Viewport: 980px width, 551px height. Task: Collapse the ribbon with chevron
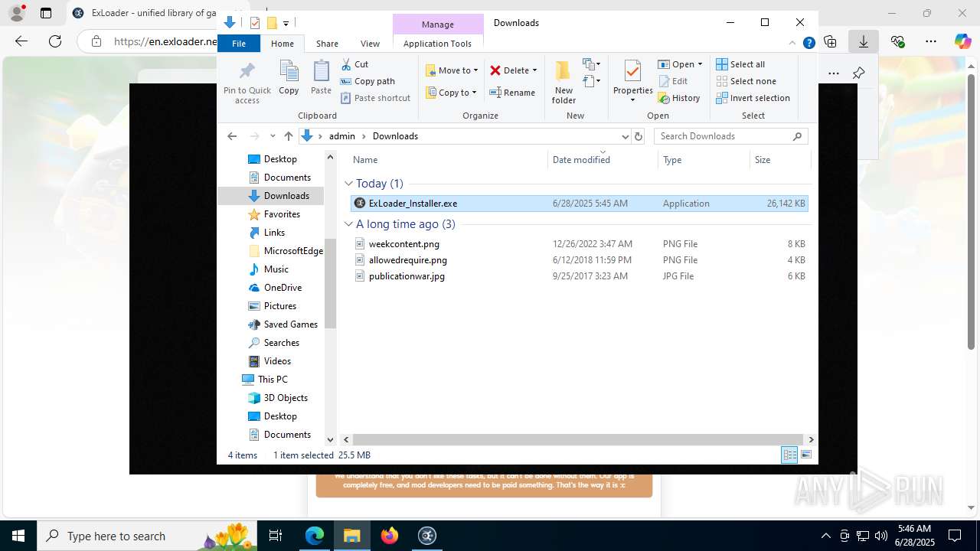792,44
